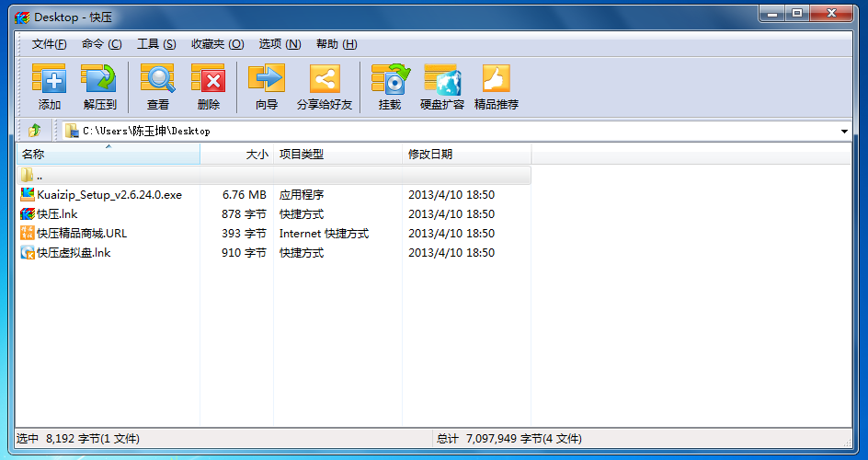
Task: Open the 收藏夹(O) favorites menu
Action: point(217,44)
